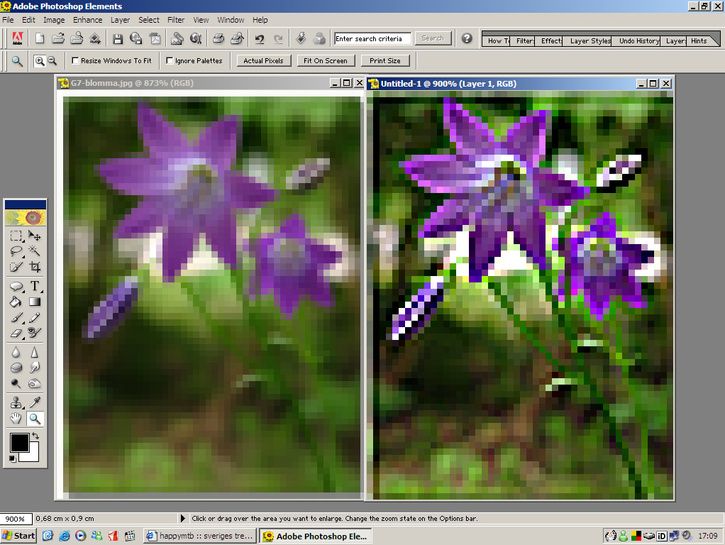The height and width of the screenshot is (545, 725).
Task: Click the Enter search criteria field
Action: click(x=371, y=39)
